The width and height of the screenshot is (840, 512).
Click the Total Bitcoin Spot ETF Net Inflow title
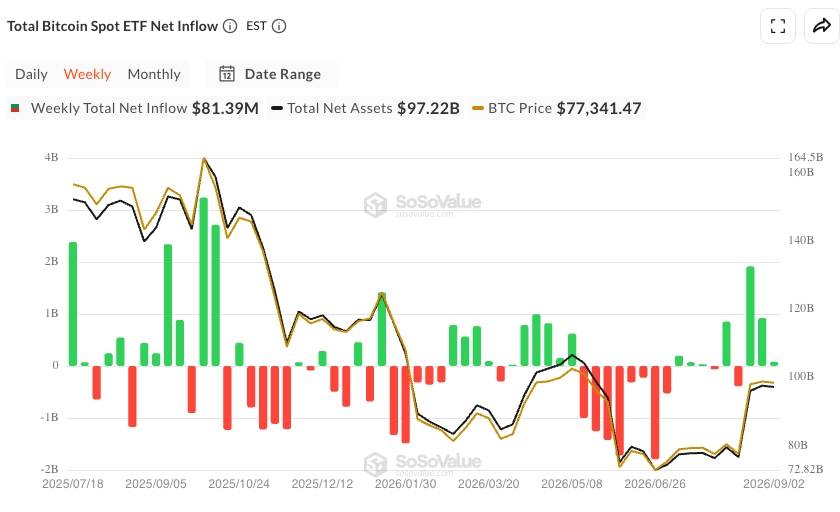tap(112, 26)
